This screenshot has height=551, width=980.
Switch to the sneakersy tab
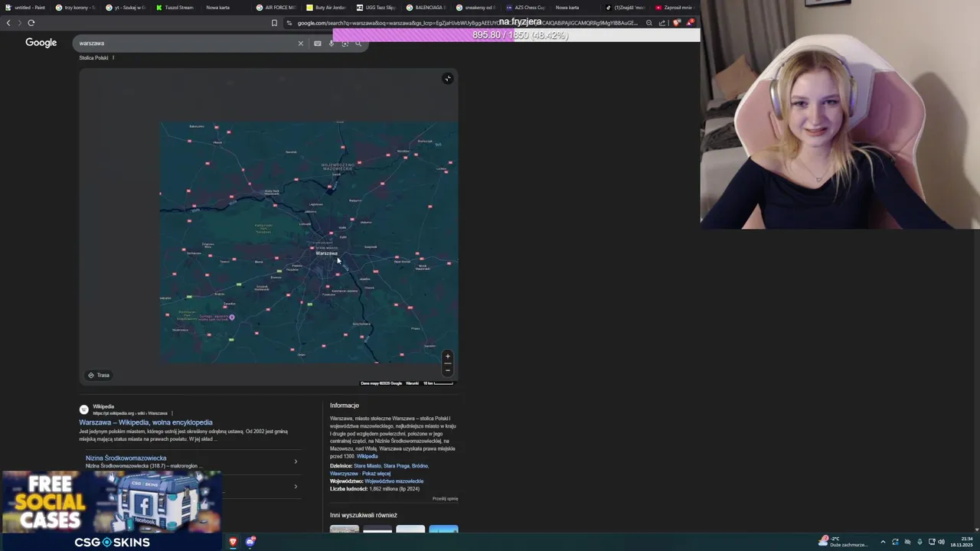point(476,8)
